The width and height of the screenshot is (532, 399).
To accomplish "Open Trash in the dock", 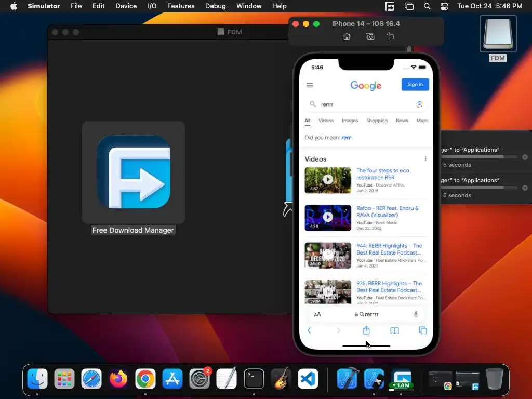I will point(495,379).
